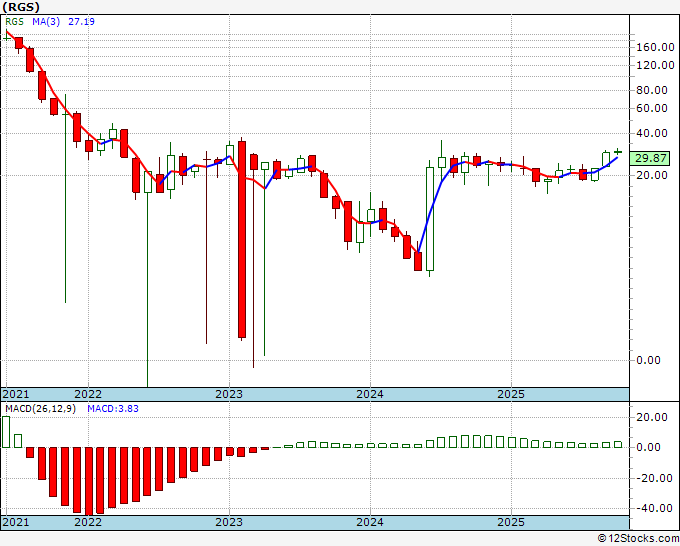Click the MACD(26,12,9) indicator label
This screenshot has height=546, width=680.
coord(40,409)
